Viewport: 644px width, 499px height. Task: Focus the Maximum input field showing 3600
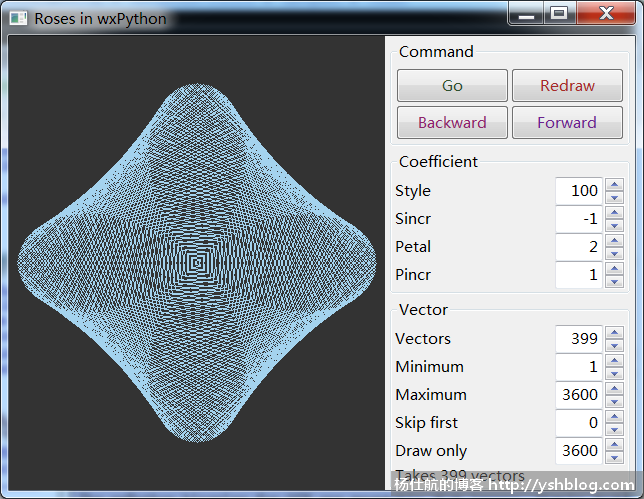point(579,395)
